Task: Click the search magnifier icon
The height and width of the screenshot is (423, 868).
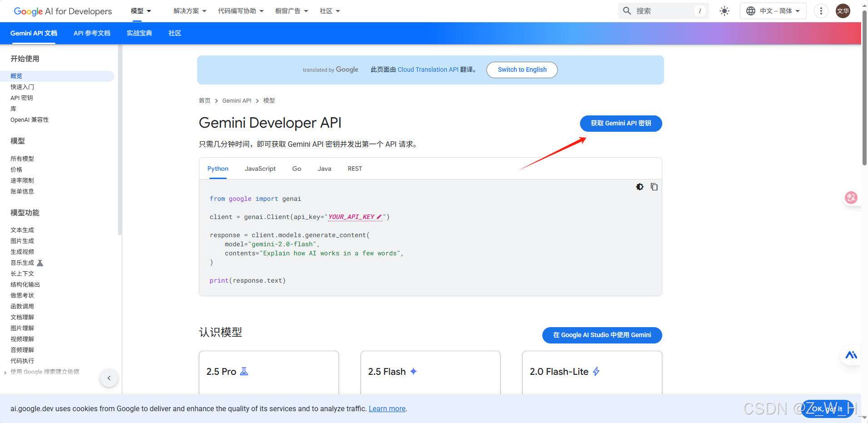Action: tap(627, 10)
